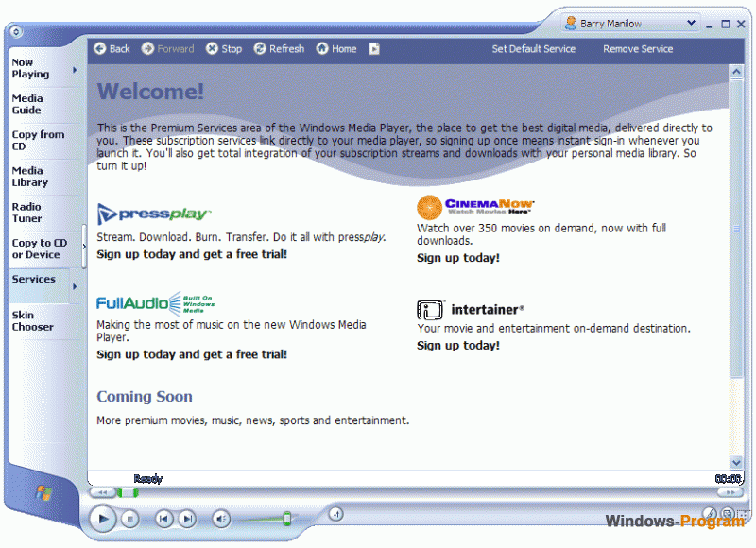The height and width of the screenshot is (548, 756).
Task: Click FullAudio's free trial sign-up link
Action: tap(192, 354)
